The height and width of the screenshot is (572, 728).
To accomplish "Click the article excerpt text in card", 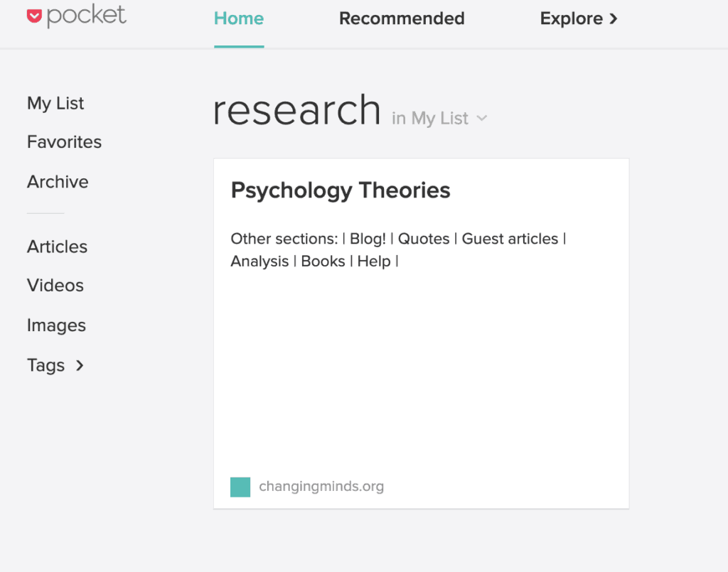I will tap(397, 249).
